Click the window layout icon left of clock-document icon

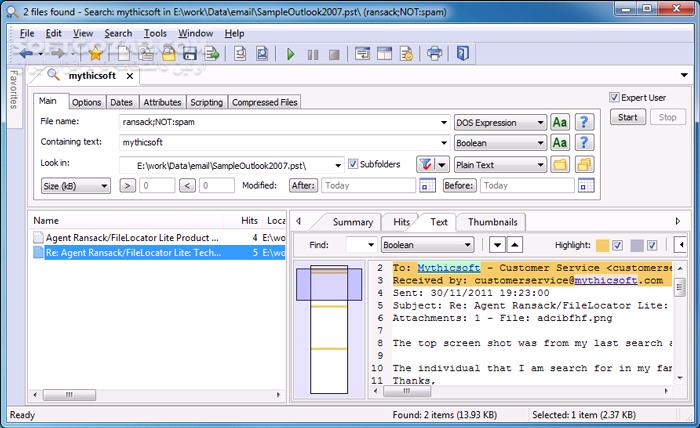click(x=384, y=54)
